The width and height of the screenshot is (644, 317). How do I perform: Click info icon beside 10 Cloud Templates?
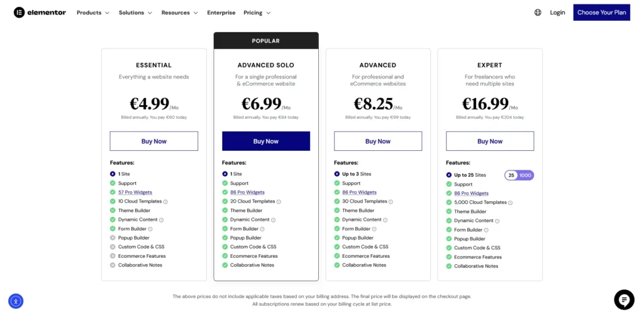166,201
